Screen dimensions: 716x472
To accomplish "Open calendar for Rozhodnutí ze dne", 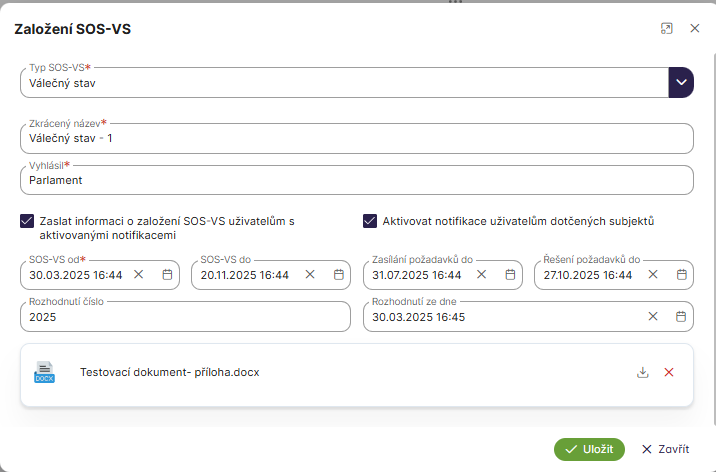I will click(681, 316).
